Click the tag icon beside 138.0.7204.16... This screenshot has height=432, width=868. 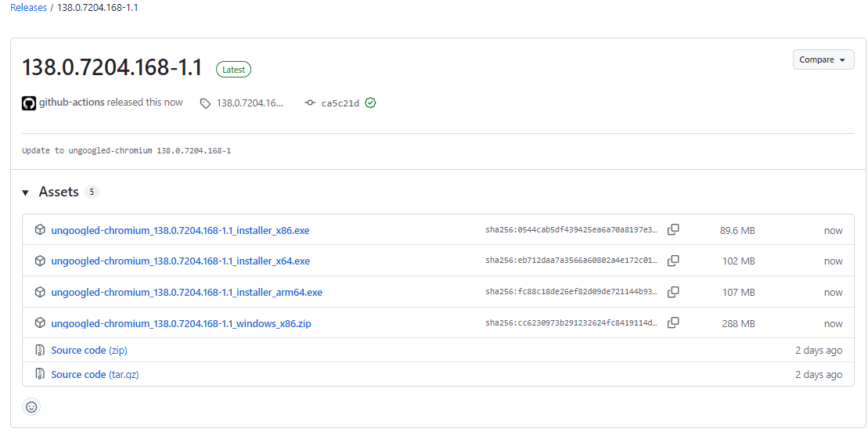205,103
